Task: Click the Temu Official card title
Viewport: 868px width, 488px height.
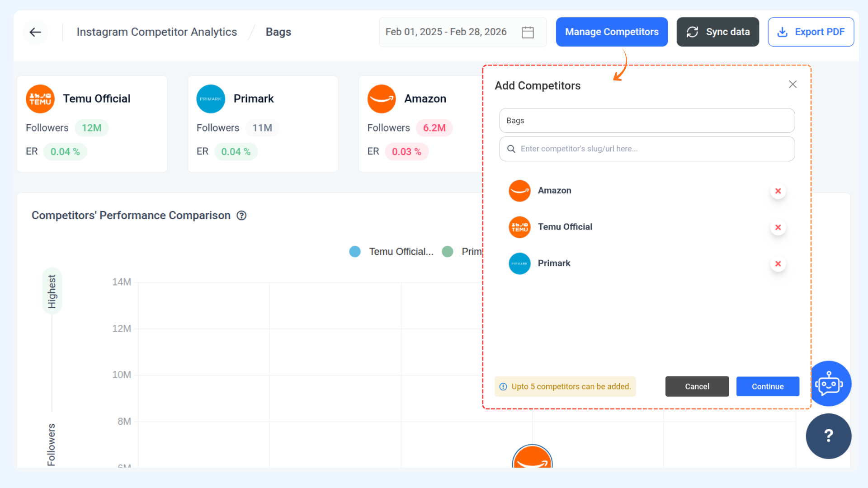Action: [x=97, y=99]
